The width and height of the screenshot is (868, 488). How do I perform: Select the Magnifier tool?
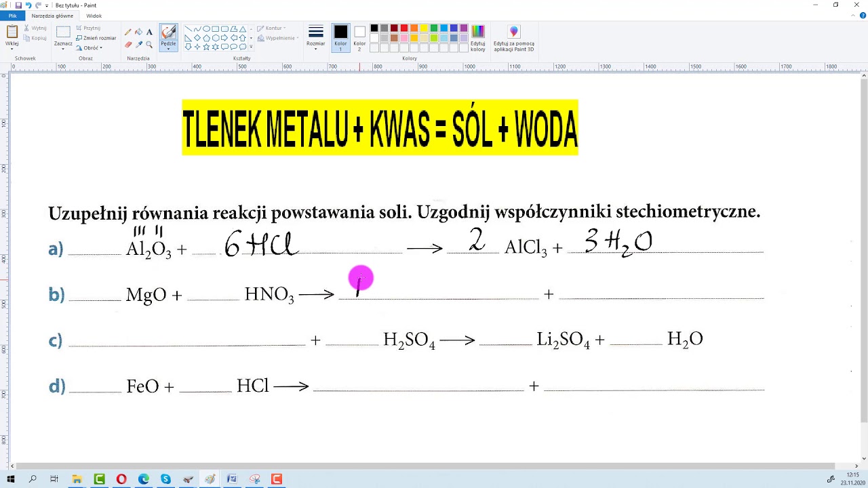click(x=149, y=45)
